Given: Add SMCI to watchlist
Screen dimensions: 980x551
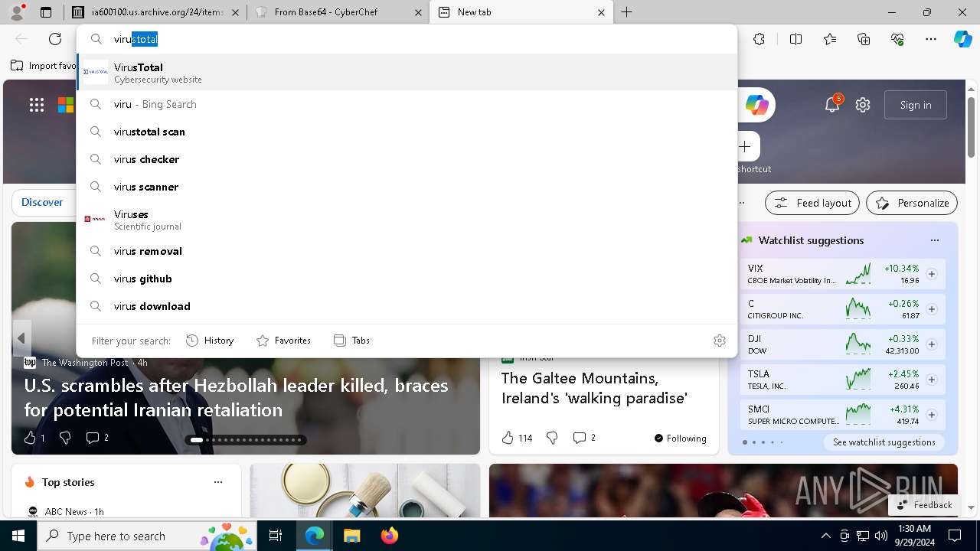Looking at the screenshot, I should pos(931,415).
